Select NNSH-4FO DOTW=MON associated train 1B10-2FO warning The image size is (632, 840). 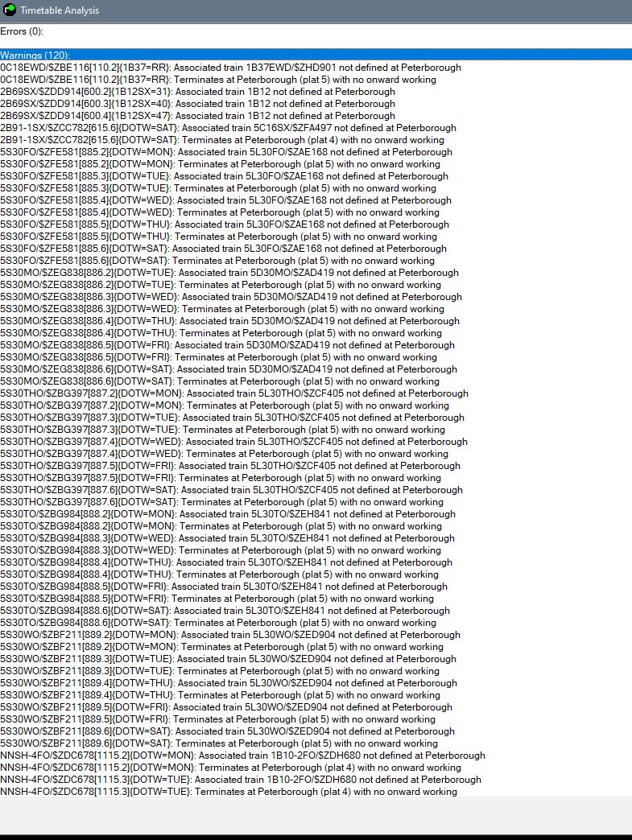click(x=243, y=756)
